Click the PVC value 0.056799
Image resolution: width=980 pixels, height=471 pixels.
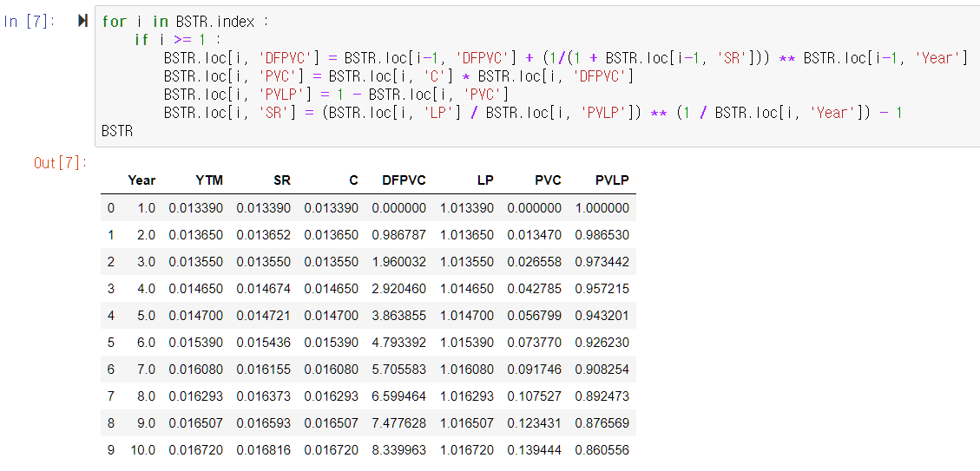[535, 316]
